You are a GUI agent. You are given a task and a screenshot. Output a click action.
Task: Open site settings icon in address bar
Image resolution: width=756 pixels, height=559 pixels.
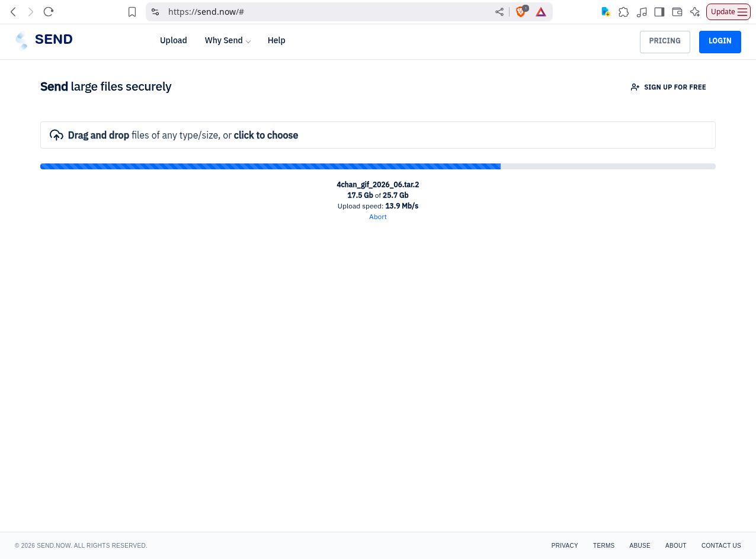pos(155,12)
